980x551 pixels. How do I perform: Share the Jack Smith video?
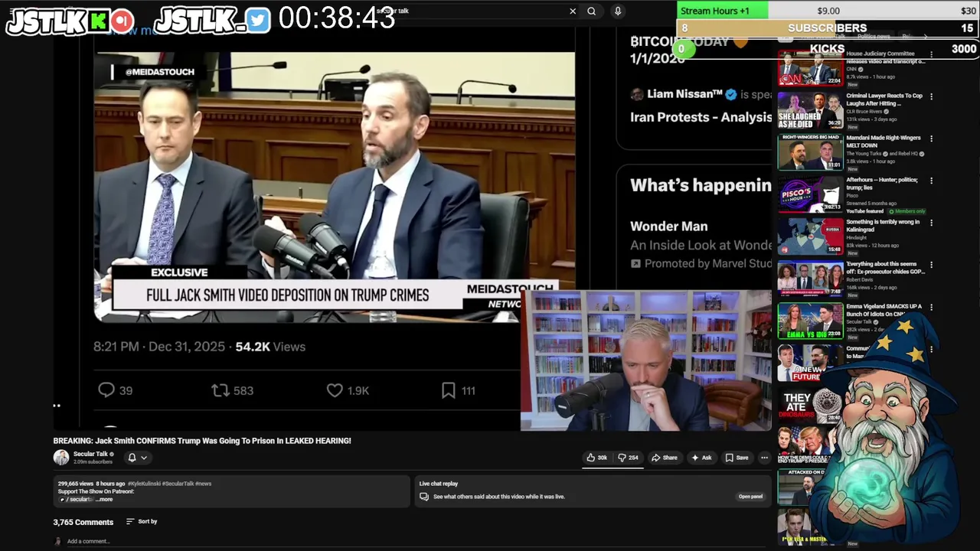point(665,458)
